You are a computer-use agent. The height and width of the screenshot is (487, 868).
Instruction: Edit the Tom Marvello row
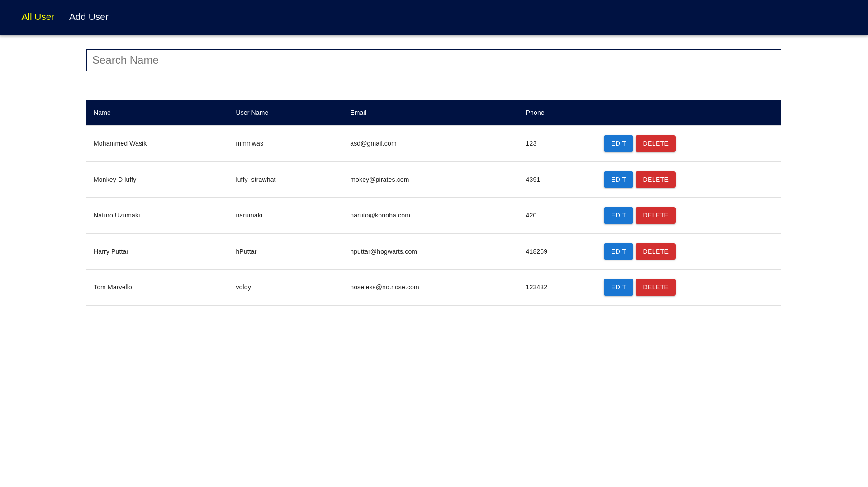coord(618,287)
